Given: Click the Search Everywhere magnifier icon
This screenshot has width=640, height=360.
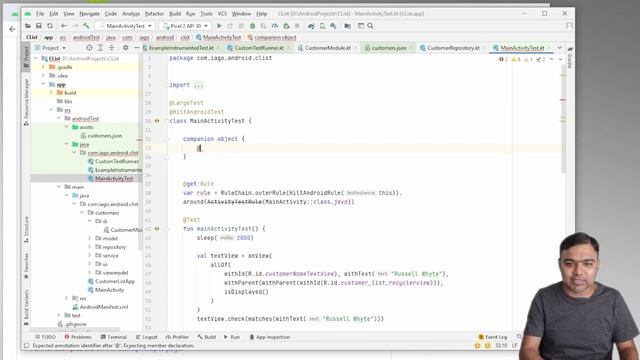Looking at the screenshot, I should (x=370, y=26).
